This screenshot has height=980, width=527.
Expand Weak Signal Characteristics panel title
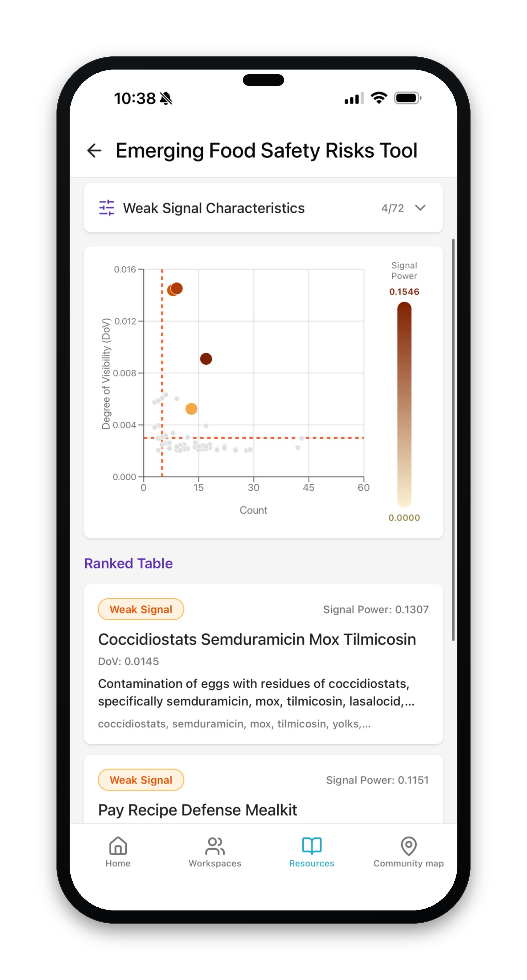click(214, 208)
